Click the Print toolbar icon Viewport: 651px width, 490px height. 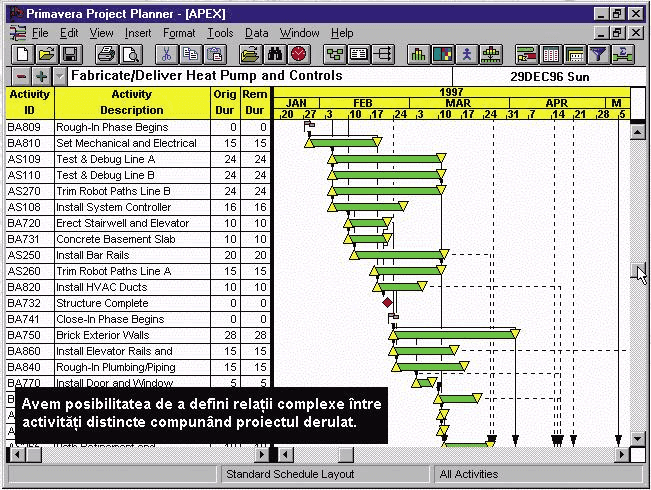click(x=107, y=54)
